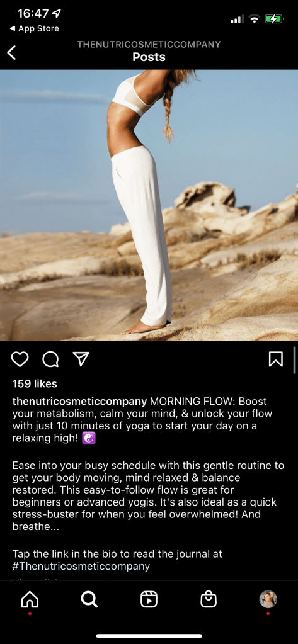Tap the #Thenutricosmeticcompany hashtag
Viewport: 298px width, 644px height.
[x=81, y=567]
